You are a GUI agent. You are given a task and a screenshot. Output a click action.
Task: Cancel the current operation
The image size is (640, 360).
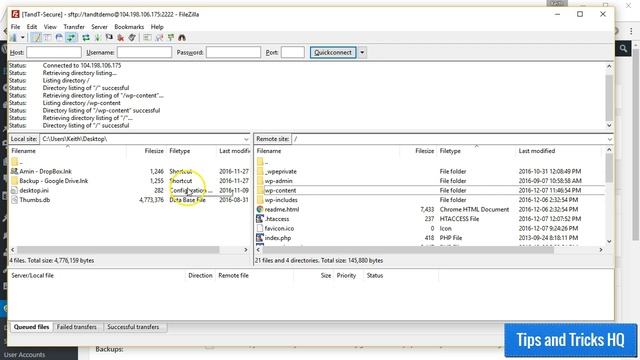pos(109,38)
